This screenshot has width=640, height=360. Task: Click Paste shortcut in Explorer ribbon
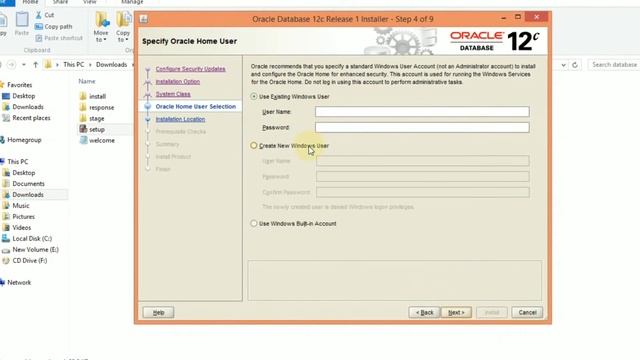(59, 38)
